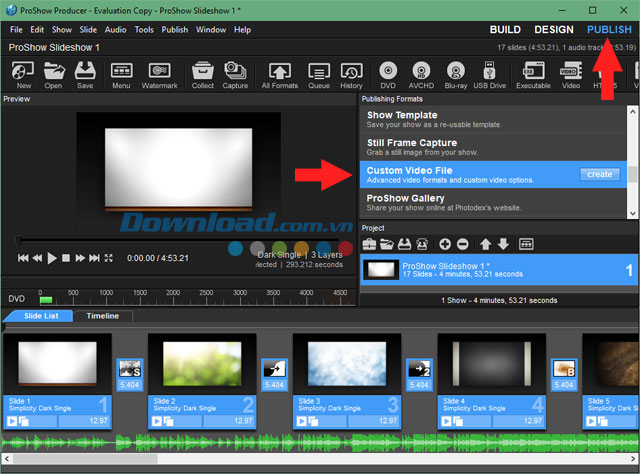Toggle full screen preview
This screenshot has height=474, width=640.
(109, 258)
